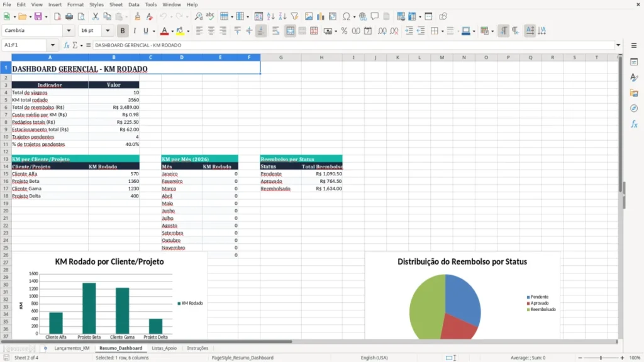Click Insert Special Character omega icon
644x362 pixels.
point(347,16)
